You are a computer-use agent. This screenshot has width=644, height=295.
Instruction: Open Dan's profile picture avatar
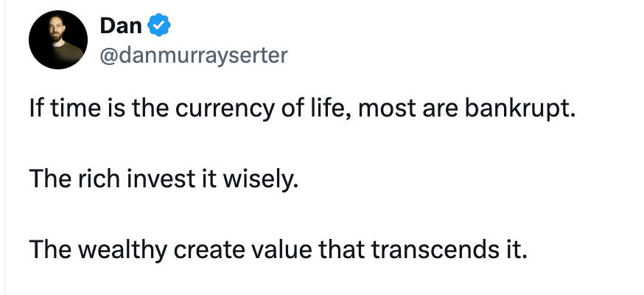point(58,40)
